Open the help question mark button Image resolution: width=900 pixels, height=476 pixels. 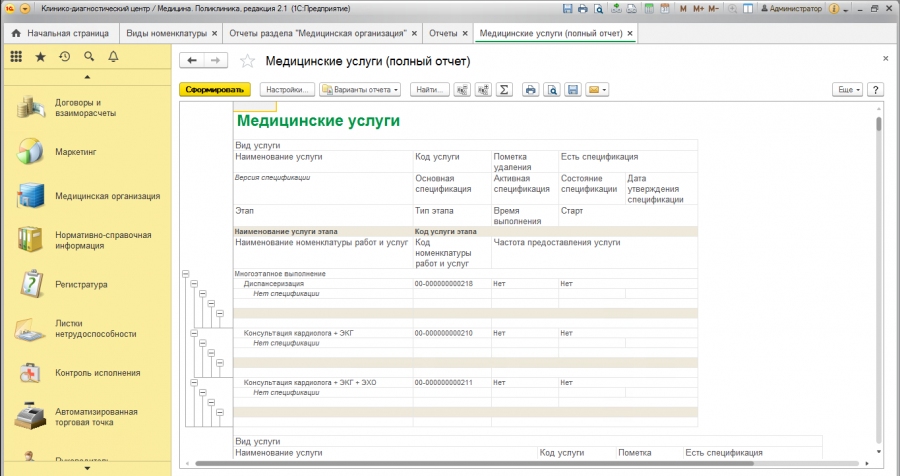[x=875, y=90]
